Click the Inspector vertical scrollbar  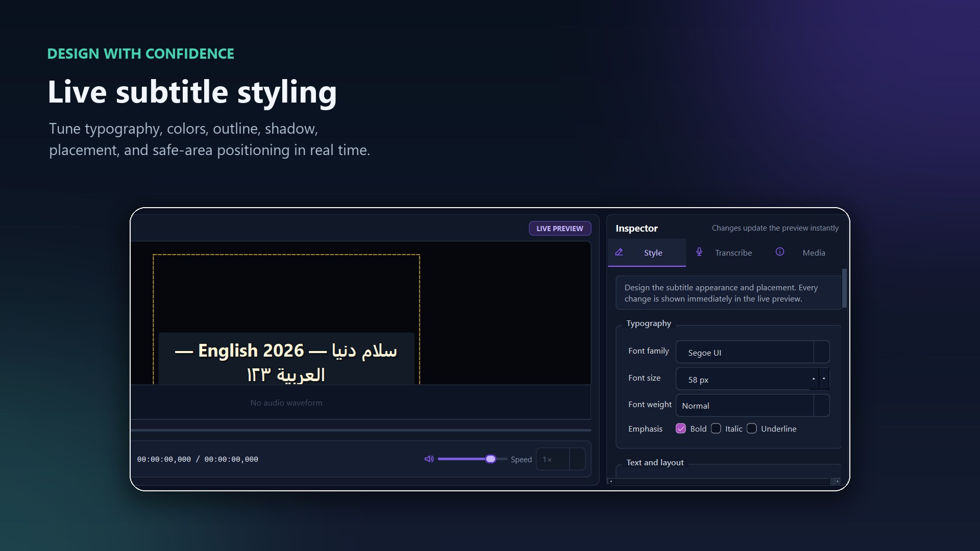pyautogui.click(x=844, y=288)
